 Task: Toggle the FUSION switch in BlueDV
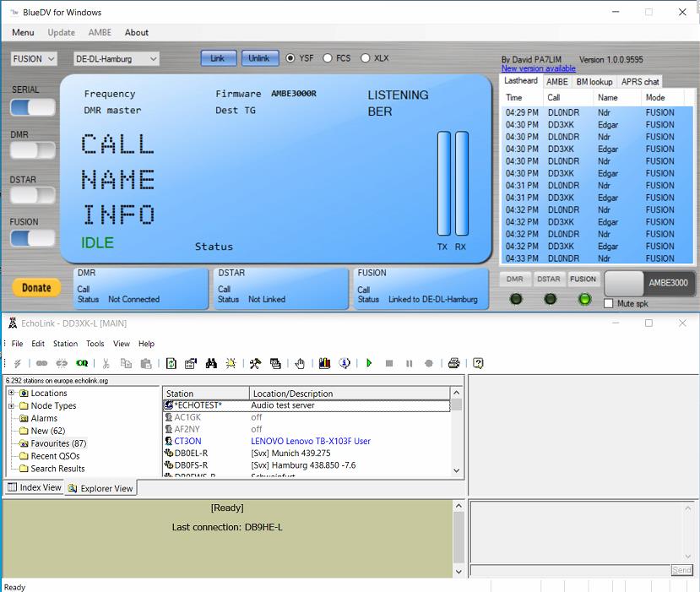coord(33,238)
